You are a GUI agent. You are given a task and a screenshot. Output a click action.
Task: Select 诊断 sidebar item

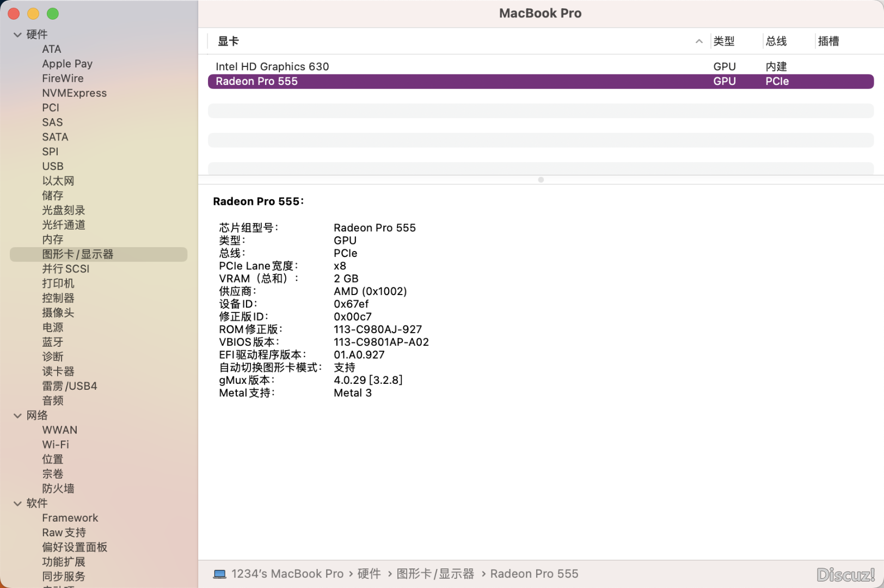tap(53, 357)
